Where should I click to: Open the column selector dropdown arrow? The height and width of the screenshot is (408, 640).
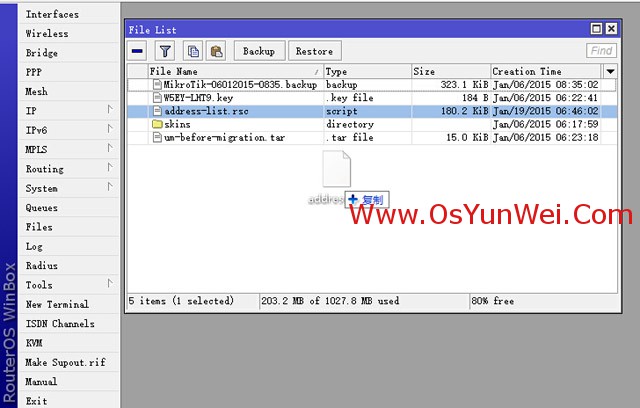pyautogui.click(x=610, y=71)
